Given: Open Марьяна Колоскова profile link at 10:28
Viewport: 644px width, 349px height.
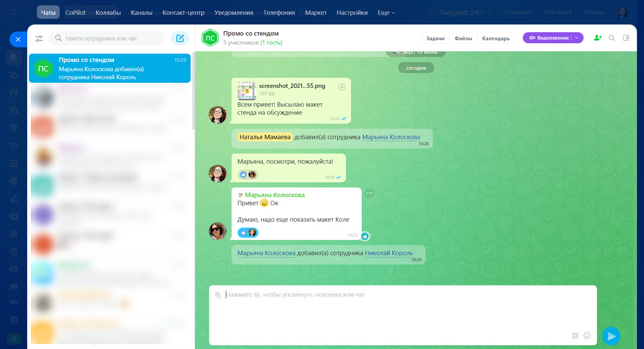Looking at the screenshot, I should (x=391, y=137).
